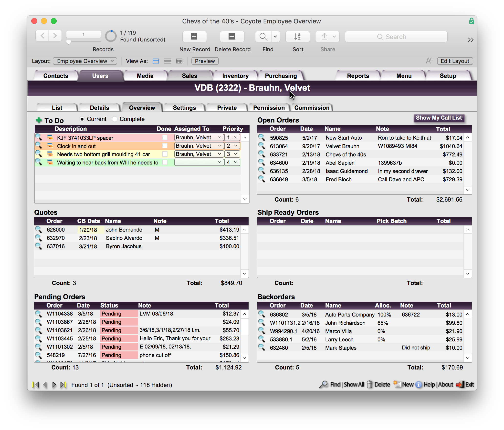Select the Complete radio button
This screenshot has width=504, height=430.
[115, 119]
